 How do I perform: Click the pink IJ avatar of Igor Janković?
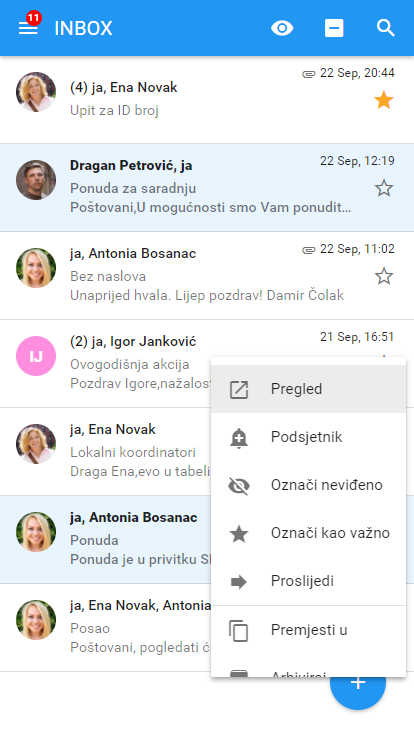tap(36, 356)
